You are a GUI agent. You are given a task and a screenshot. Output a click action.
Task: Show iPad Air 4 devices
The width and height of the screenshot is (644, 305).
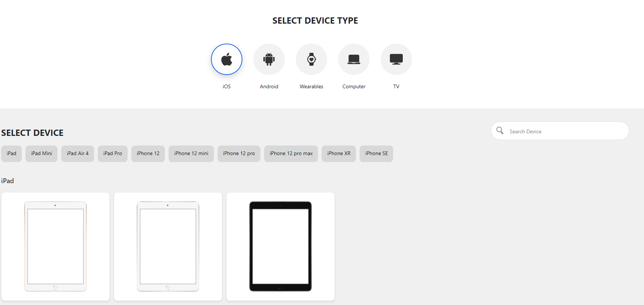(x=77, y=154)
